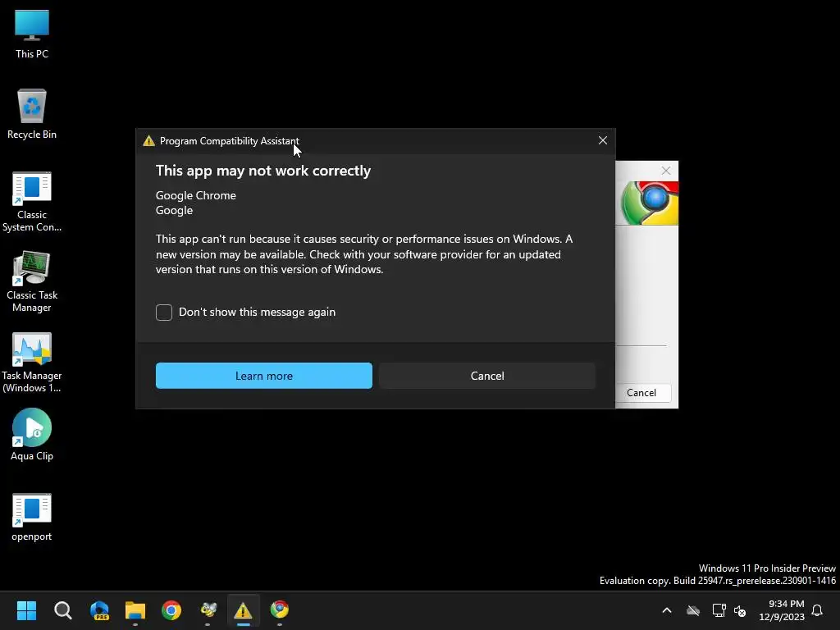Close the Program Compatibility Assistant window
This screenshot has width=840, height=630.
(603, 140)
